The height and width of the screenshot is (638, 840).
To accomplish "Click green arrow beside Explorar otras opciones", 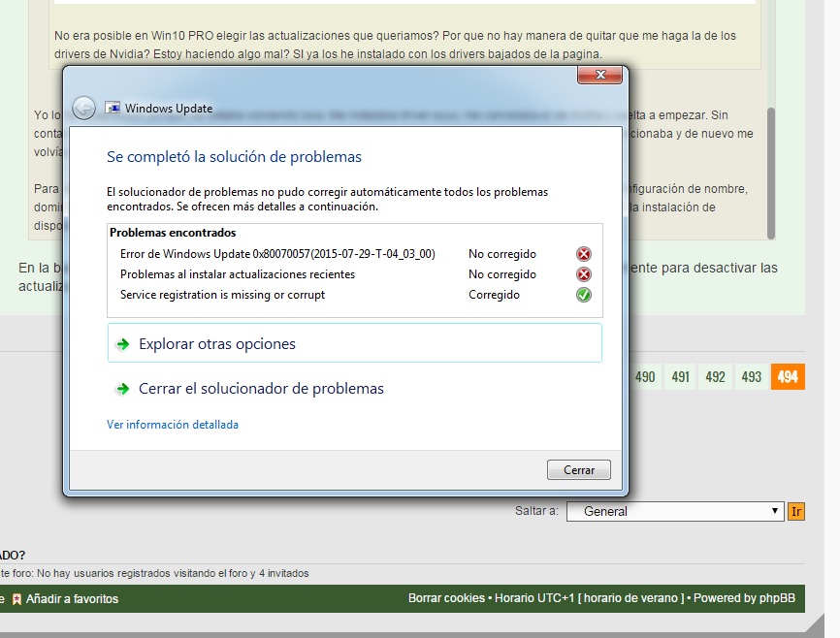I will [122, 344].
